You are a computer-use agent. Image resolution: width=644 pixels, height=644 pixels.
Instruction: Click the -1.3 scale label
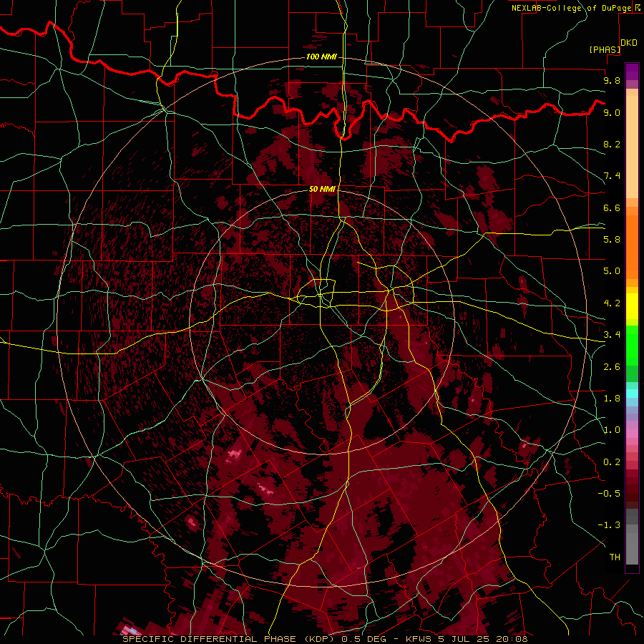pos(609,525)
